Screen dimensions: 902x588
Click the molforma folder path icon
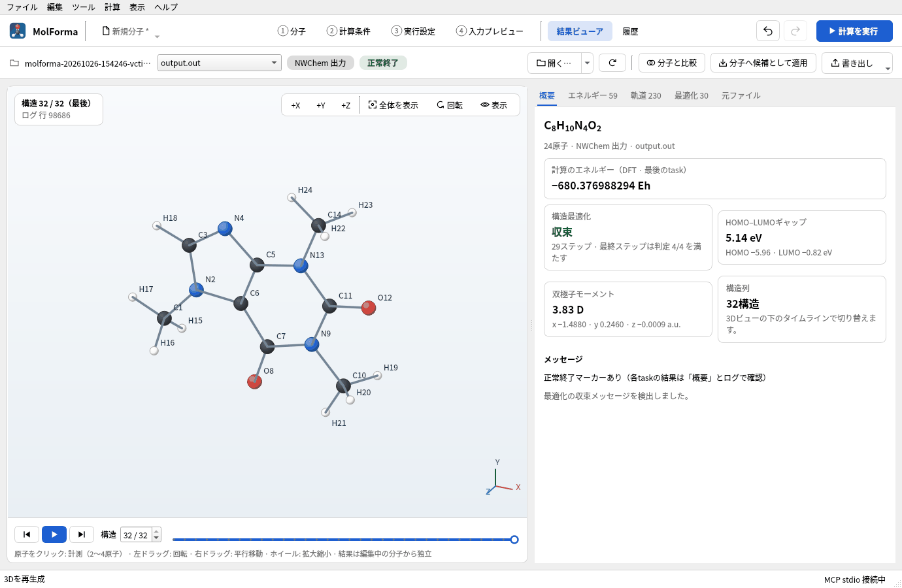(14, 63)
